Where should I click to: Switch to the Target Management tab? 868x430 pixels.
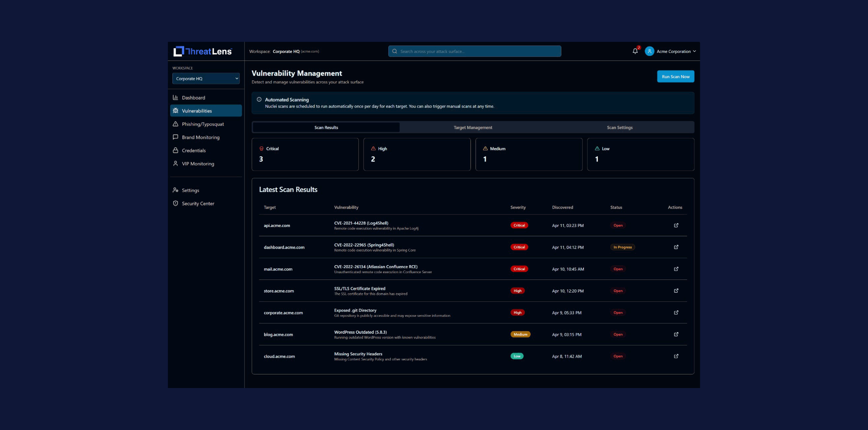click(473, 127)
